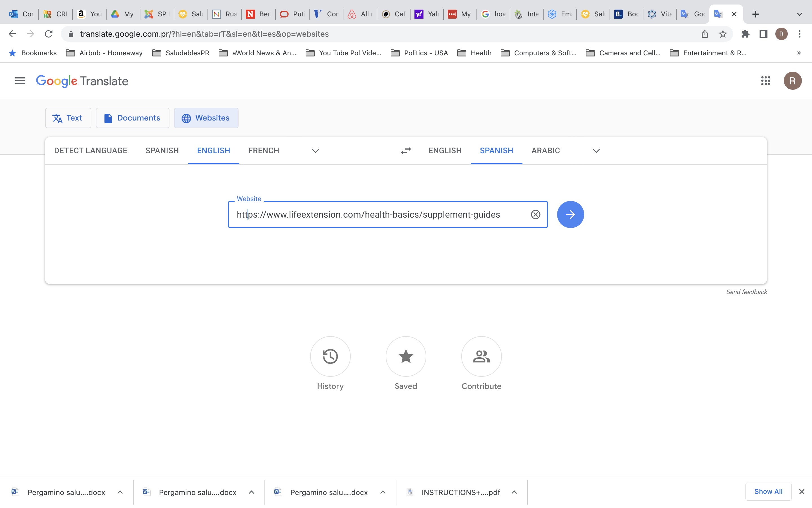Open the Bookmarks star item
Viewport: 812px width, 508px height.
tap(32, 53)
